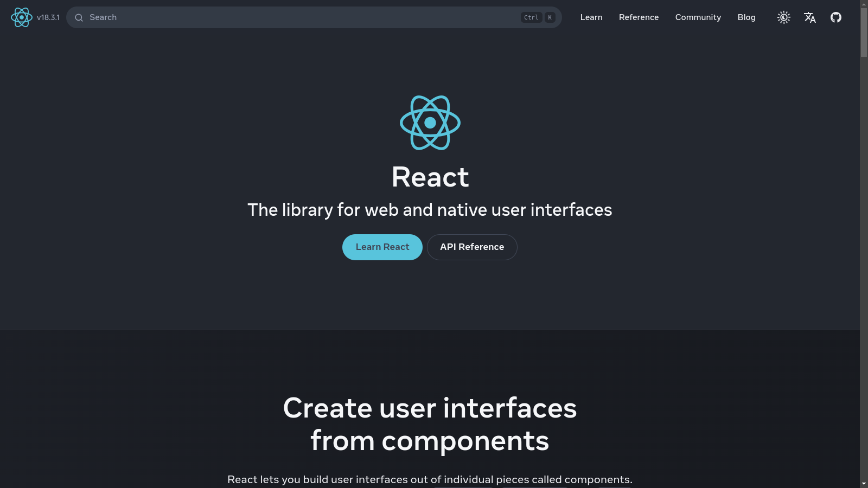Go to the Reference section

pos(639,17)
